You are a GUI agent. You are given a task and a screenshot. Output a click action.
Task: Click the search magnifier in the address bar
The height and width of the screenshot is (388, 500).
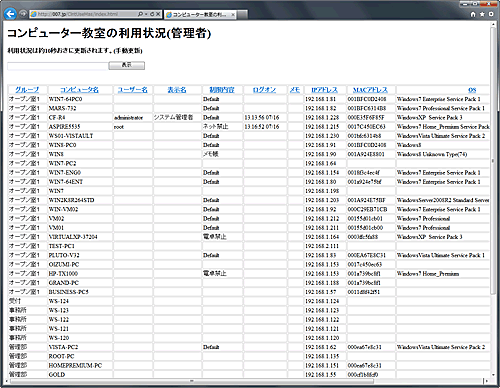point(140,14)
